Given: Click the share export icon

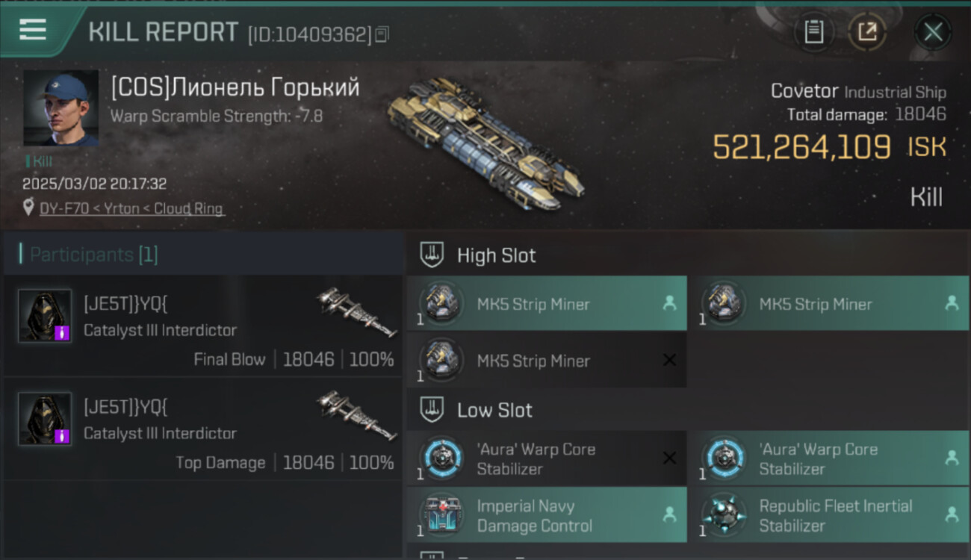Looking at the screenshot, I should (867, 32).
